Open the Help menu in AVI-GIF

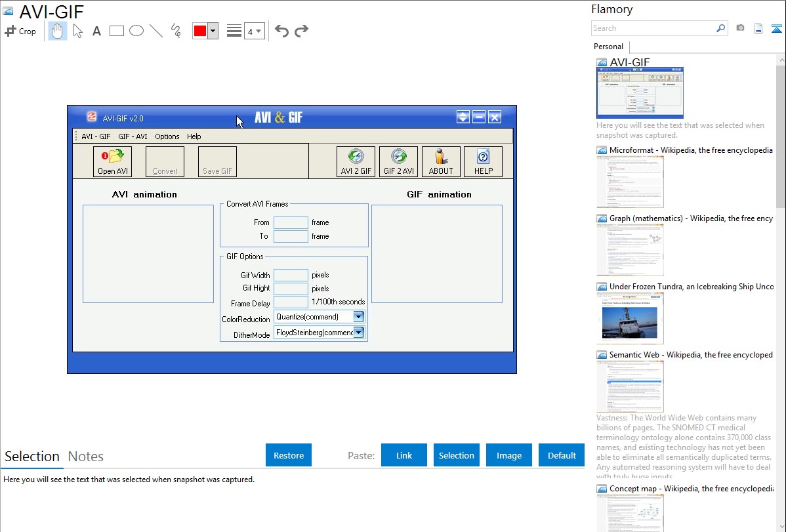click(x=194, y=136)
